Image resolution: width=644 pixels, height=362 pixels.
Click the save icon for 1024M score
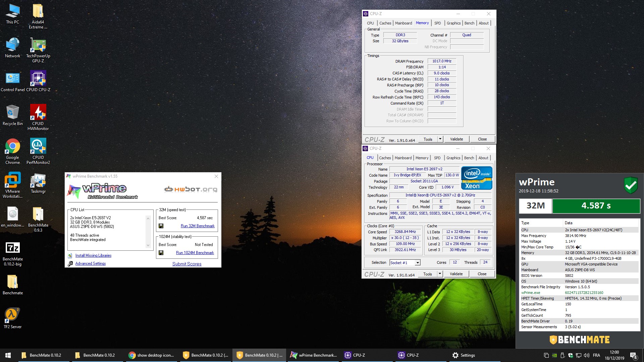[x=161, y=253]
